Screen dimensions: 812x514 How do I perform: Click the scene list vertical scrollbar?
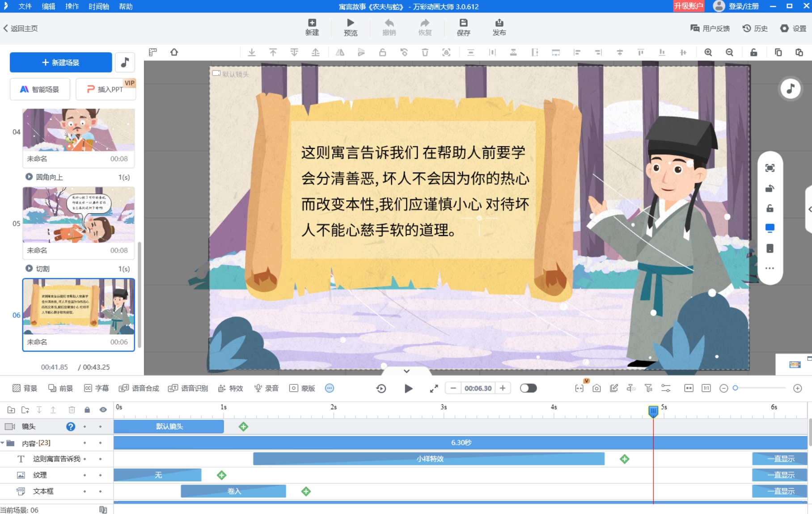pos(140,295)
